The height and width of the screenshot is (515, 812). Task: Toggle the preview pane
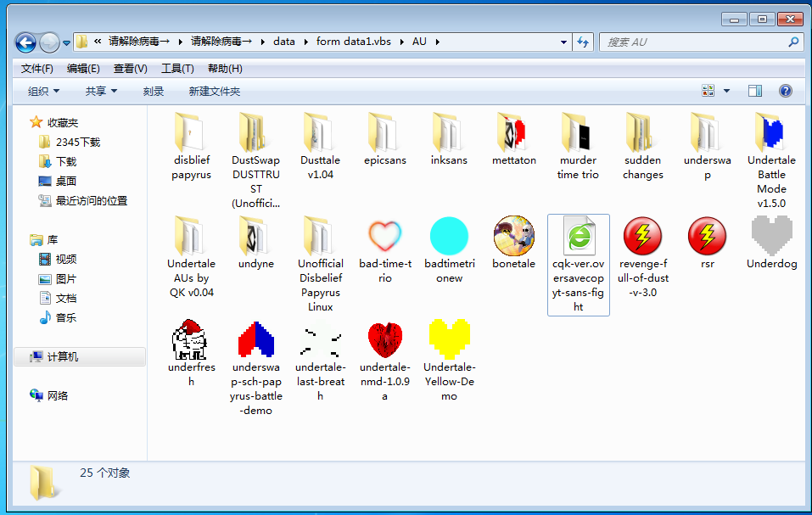tap(755, 91)
